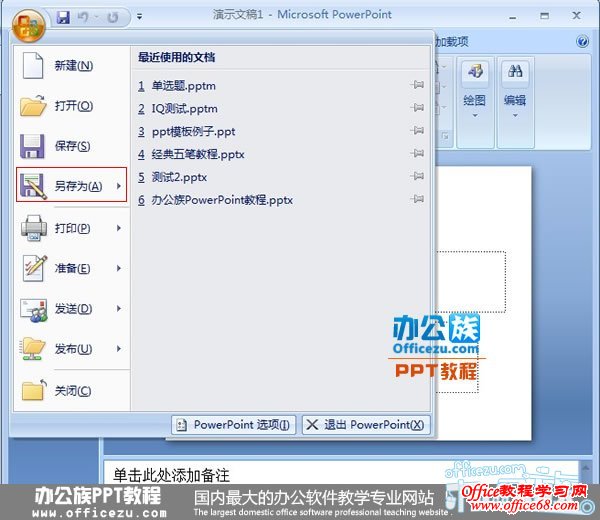Image resolution: width=600 pixels, height=520 pixels.
Task: Maximize the PowerPoint window
Action: [545, 16]
